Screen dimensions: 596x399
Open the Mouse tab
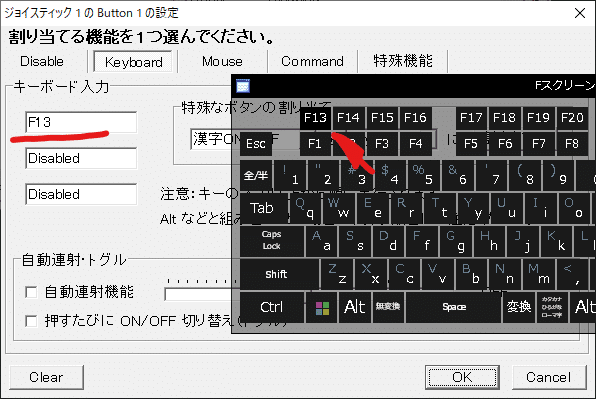tap(222, 62)
